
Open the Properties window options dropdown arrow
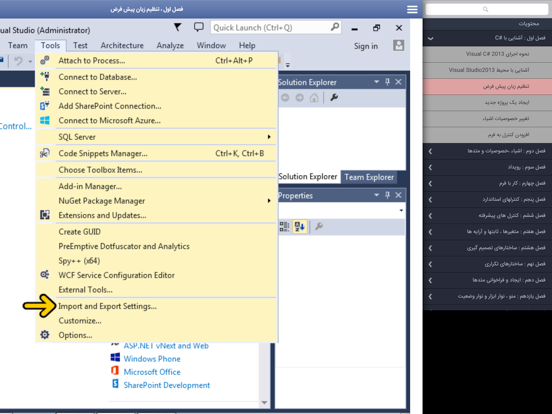pos(376,195)
